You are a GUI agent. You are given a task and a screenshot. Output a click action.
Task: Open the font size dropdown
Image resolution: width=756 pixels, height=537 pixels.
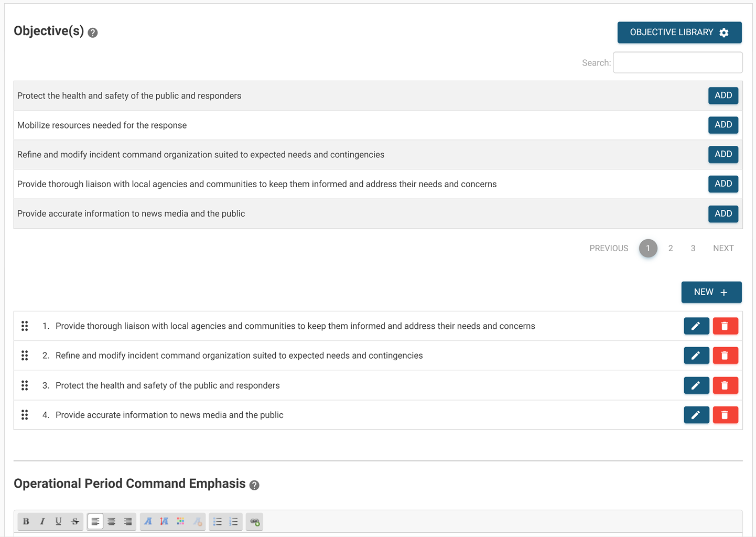(164, 521)
